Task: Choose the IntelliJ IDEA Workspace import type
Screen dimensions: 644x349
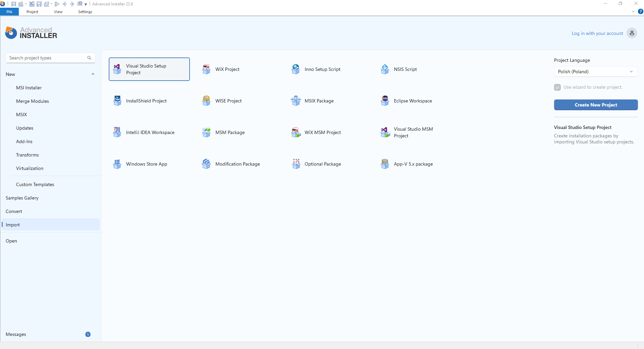Action: pyautogui.click(x=144, y=132)
